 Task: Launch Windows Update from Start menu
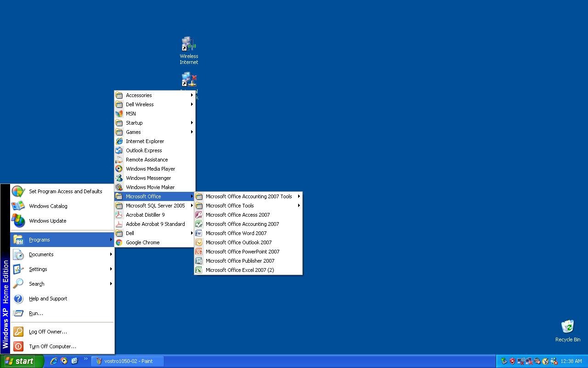(62, 221)
